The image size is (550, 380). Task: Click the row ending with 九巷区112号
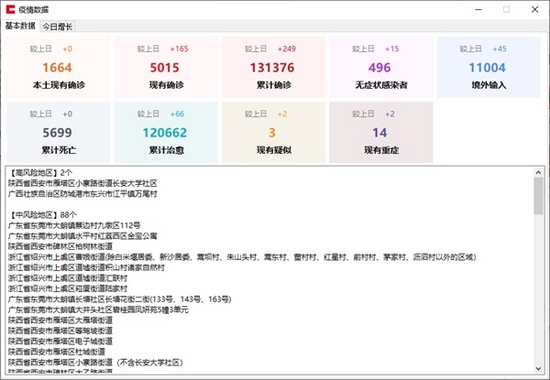74,225
